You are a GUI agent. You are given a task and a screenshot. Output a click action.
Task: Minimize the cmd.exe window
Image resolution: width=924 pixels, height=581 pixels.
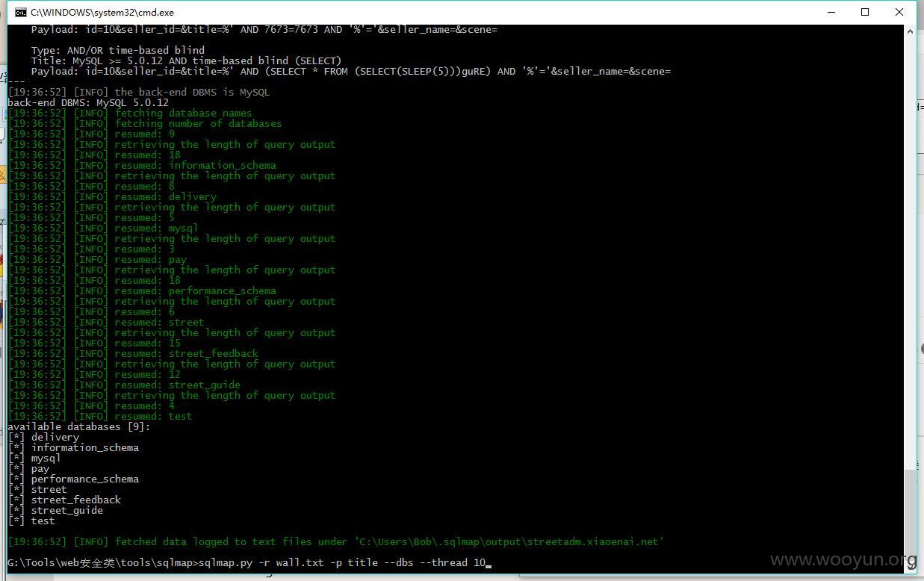click(831, 12)
